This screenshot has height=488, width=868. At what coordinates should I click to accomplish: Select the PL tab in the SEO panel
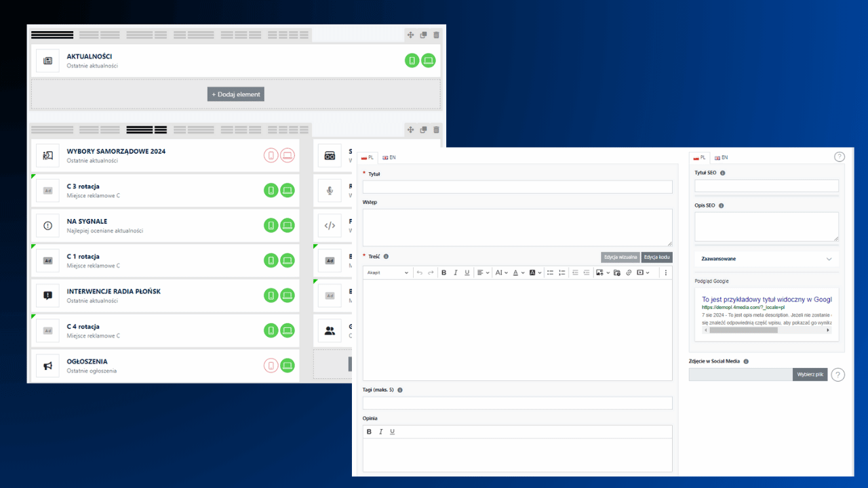(x=699, y=157)
